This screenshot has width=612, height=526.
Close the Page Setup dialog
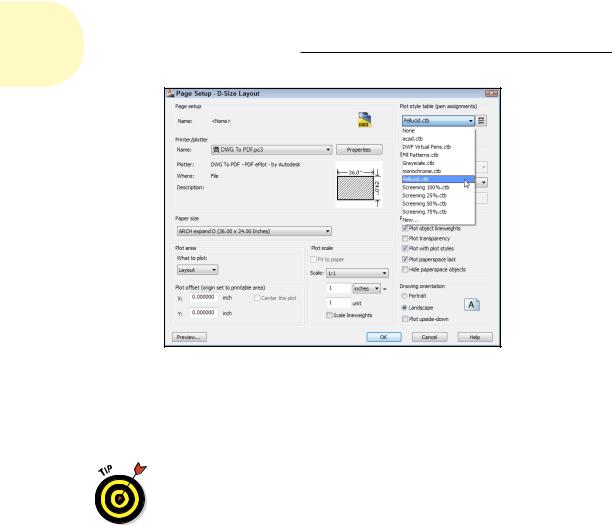click(491, 93)
